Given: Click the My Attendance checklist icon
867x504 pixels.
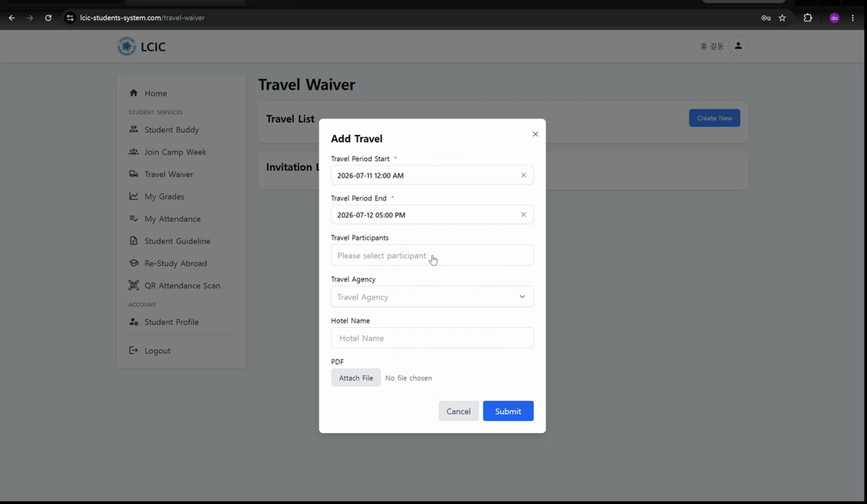Looking at the screenshot, I should pyautogui.click(x=134, y=219).
